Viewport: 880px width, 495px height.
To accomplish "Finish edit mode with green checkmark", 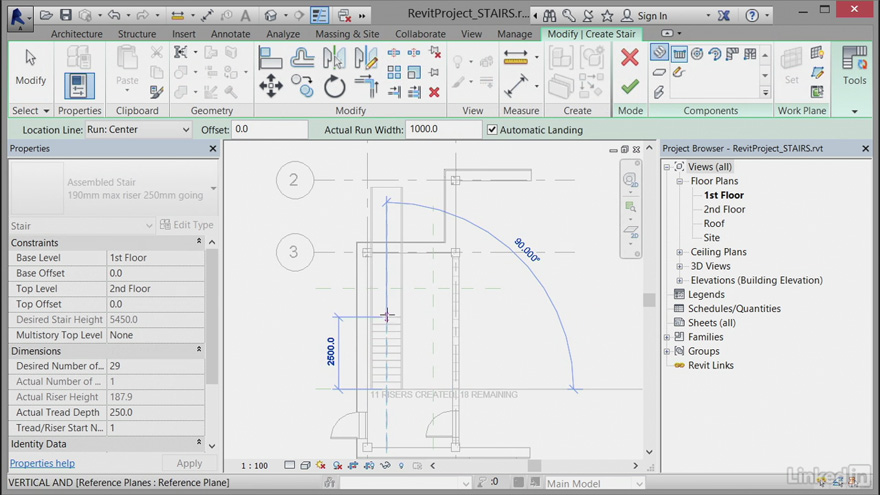I will coord(630,86).
